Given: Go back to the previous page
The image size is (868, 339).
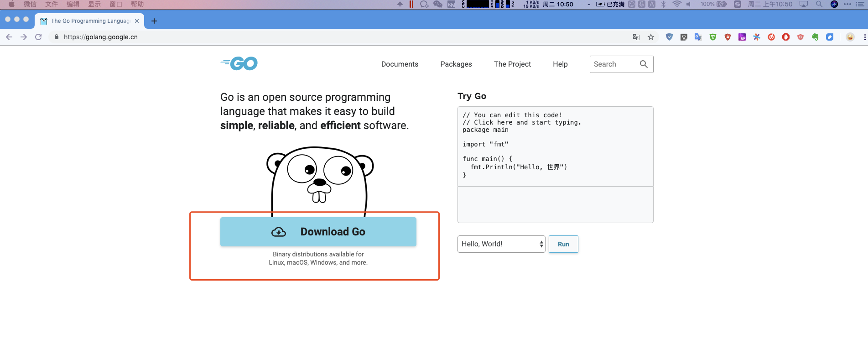Looking at the screenshot, I should (x=9, y=37).
